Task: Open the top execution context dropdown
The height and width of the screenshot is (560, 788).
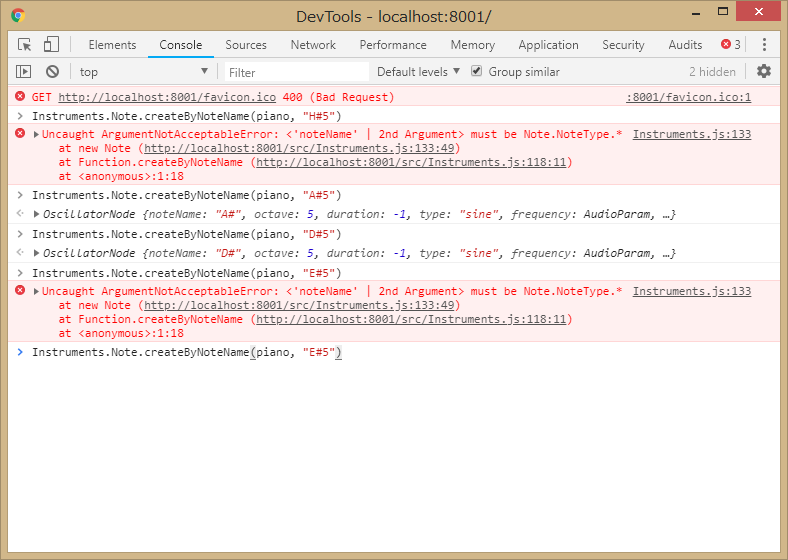Action: pyautogui.click(x=143, y=72)
